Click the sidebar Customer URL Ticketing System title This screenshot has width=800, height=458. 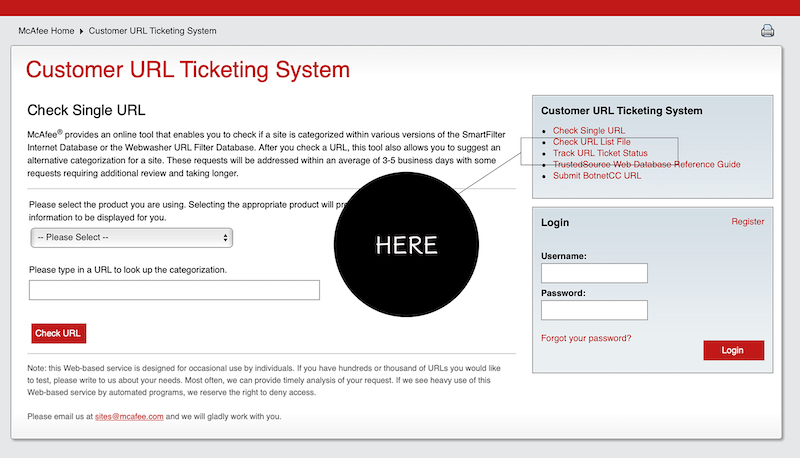(x=621, y=111)
